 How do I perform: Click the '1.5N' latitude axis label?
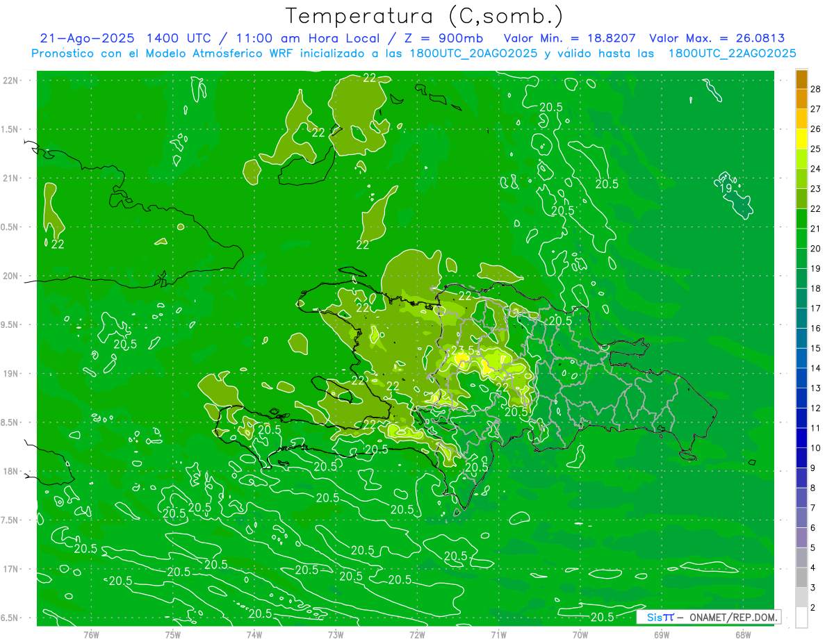[10, 129]
